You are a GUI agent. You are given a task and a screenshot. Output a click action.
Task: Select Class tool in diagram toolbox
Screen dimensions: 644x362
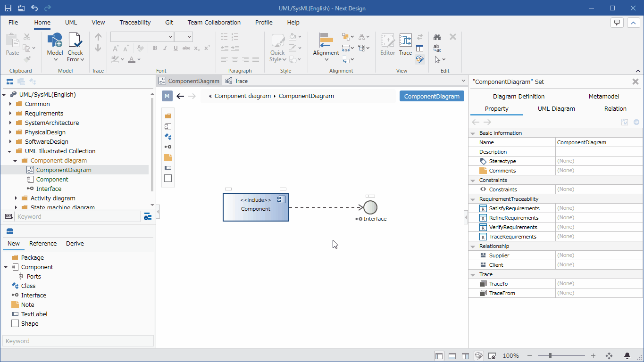[168, 137]
